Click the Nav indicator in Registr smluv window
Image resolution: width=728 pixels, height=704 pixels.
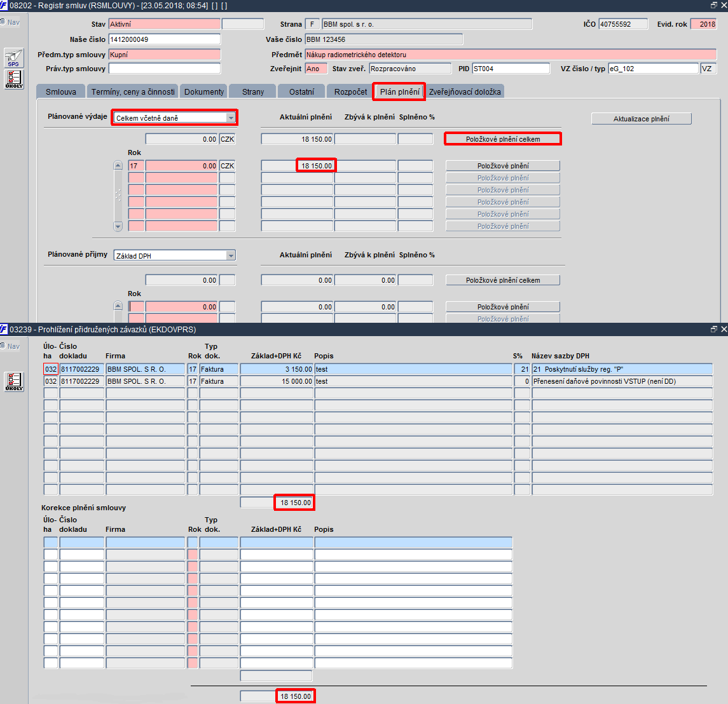(10, 22)
